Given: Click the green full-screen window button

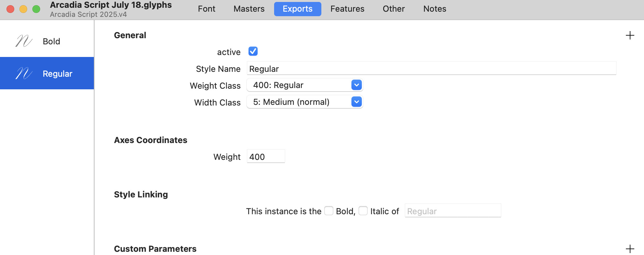Looking at the screenshot, I should pyautogui.click(x=36, y=9).
